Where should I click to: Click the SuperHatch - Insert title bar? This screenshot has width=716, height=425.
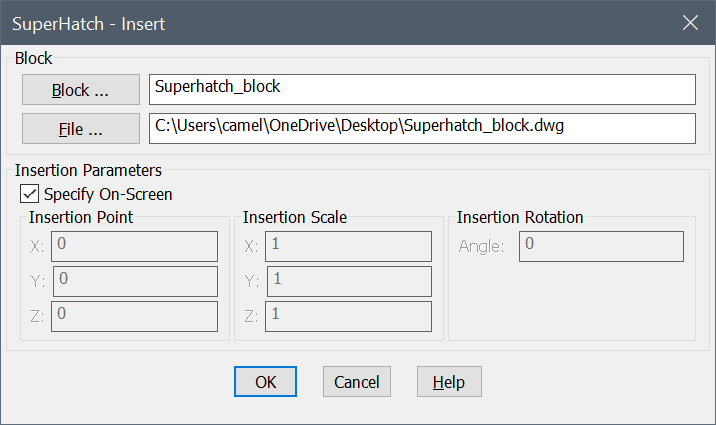[x=300, y=23]
